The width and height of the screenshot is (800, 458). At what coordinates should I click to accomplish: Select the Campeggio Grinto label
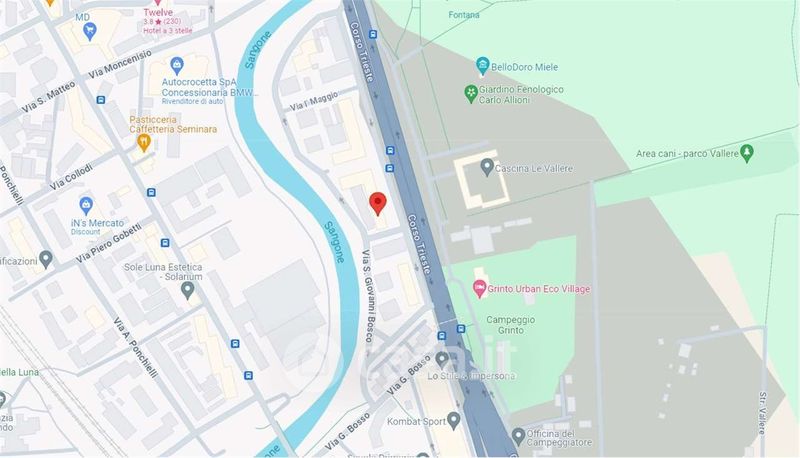pyautogui.click(x=511, y=325)
